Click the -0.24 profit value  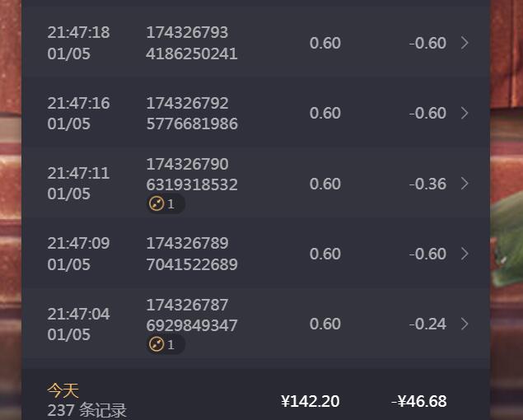click(x=427, y=324)
